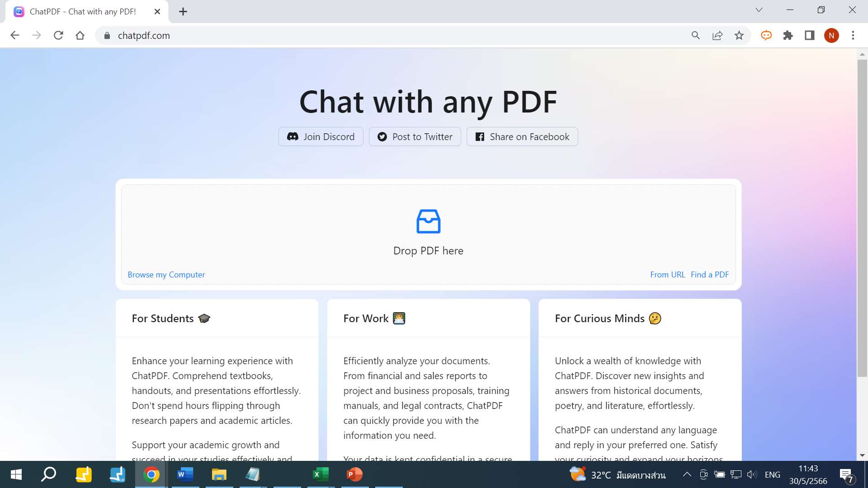
Task: Click the share this page icon
Action: [717, 36]
